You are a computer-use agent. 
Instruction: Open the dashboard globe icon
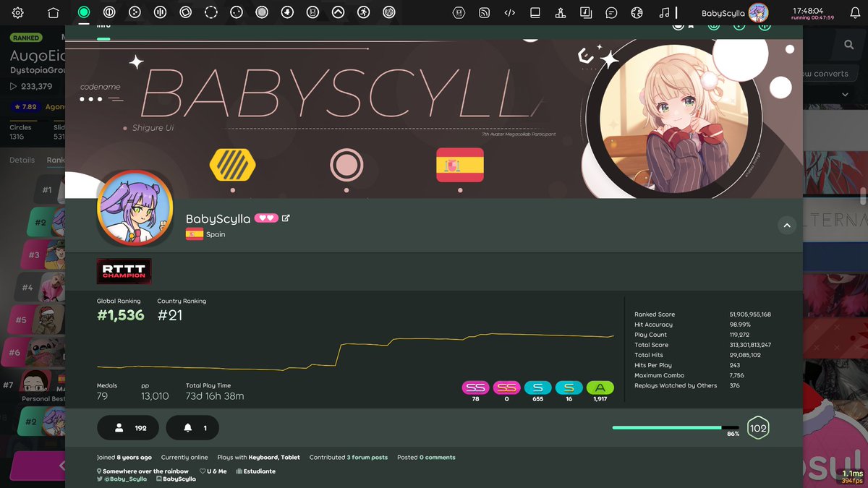point(637,12)
